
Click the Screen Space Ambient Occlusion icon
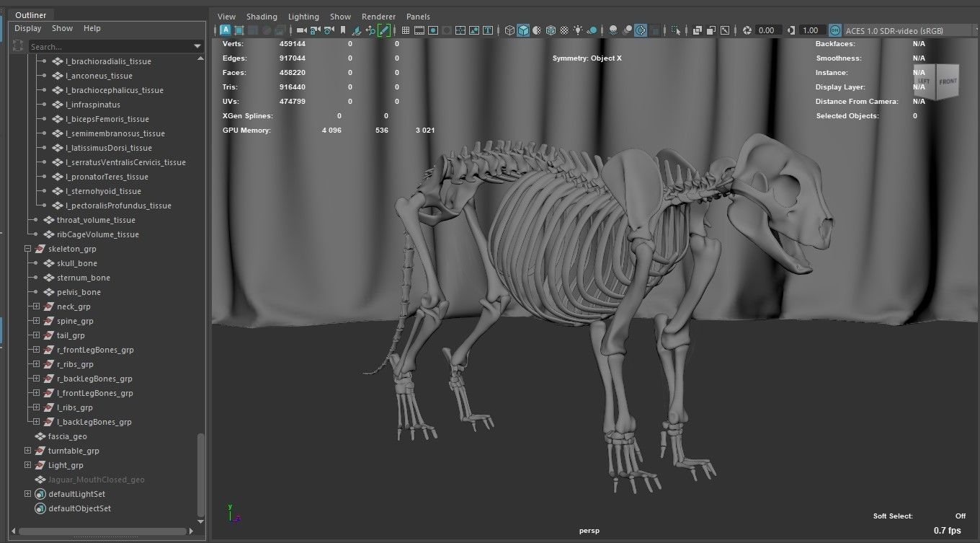pos(612,30)
